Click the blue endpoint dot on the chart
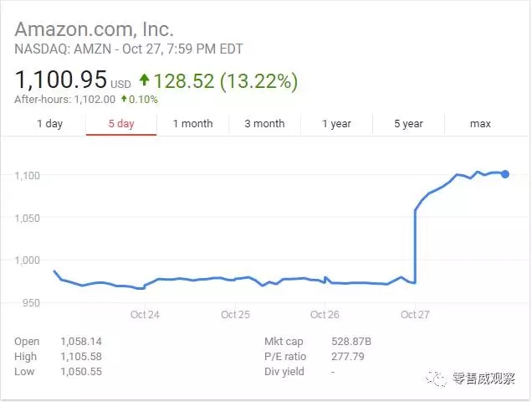The width and height of the screenshot is (532, 402). [x=504, y=174]
